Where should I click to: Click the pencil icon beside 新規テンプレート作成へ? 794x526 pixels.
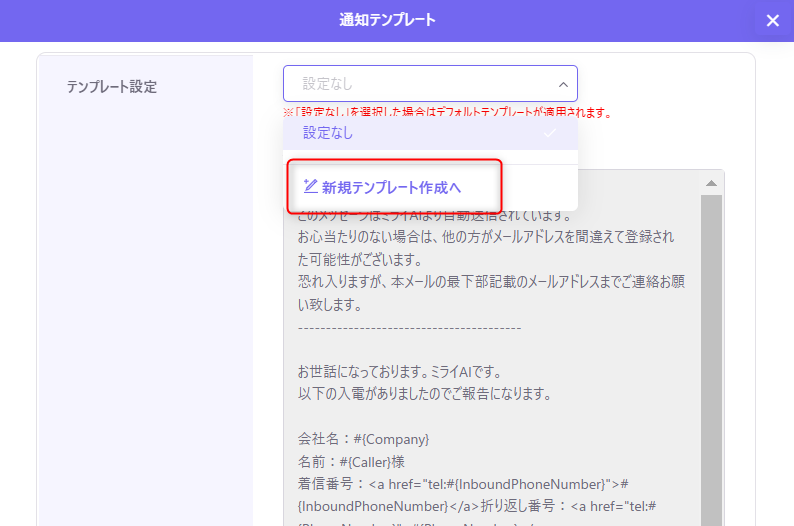310,186
